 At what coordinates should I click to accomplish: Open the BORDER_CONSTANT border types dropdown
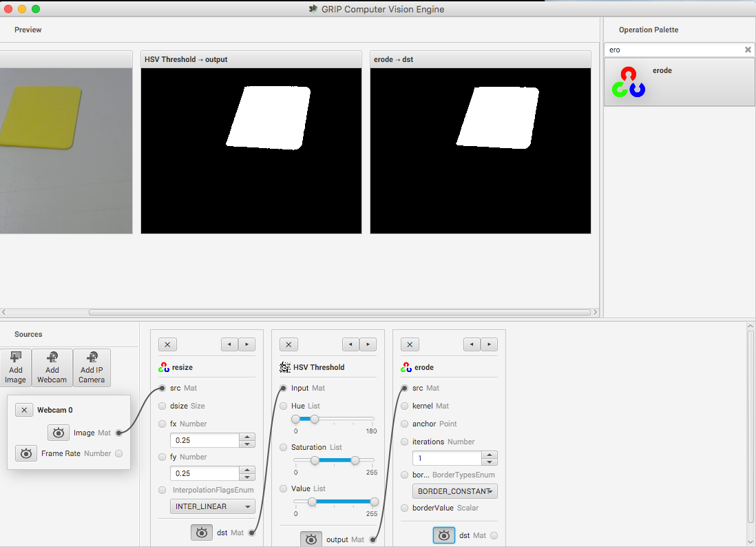tap(454, 491)
